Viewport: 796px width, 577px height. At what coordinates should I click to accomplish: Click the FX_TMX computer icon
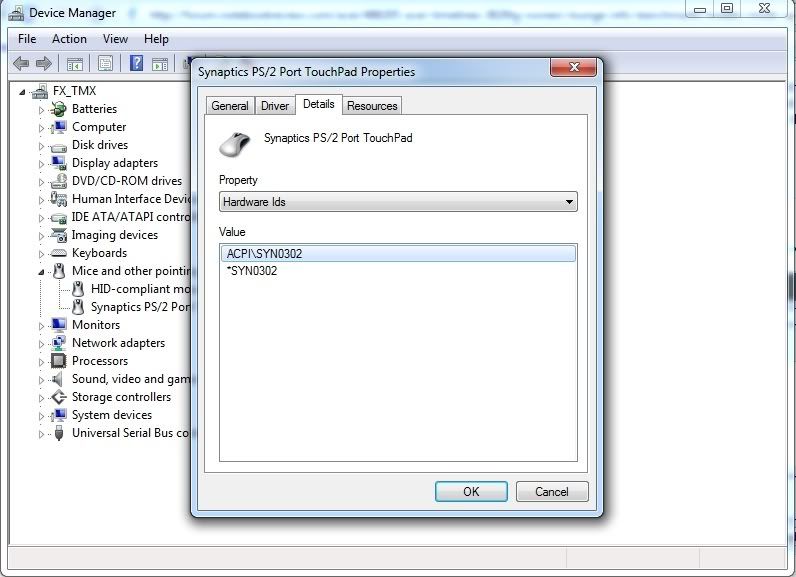pos(40,91)
